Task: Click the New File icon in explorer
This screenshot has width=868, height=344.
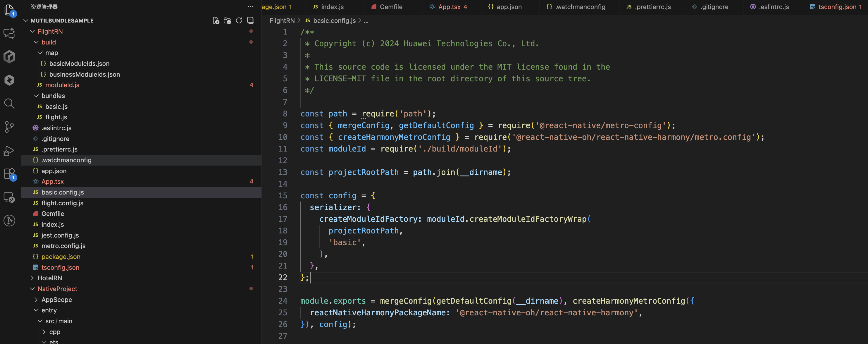Action: tap(216, 20)
